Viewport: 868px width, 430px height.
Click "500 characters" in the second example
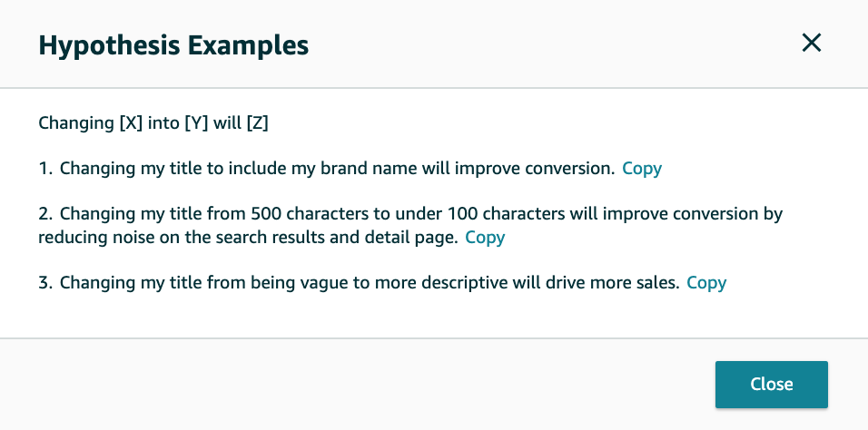point(268,214)
